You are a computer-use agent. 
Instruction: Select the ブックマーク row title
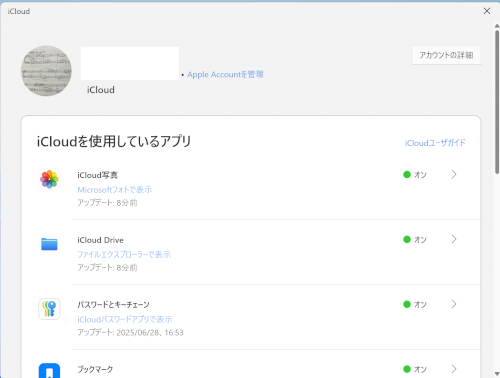point(95,369)
